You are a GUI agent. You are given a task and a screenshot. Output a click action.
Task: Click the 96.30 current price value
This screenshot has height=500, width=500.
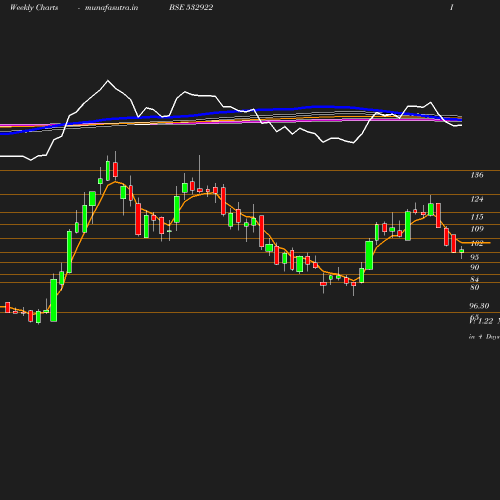pyautogui.click(x=479, y=306)
